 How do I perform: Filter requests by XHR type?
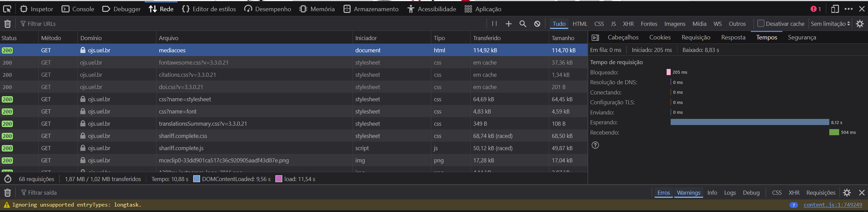pos(628,24)
